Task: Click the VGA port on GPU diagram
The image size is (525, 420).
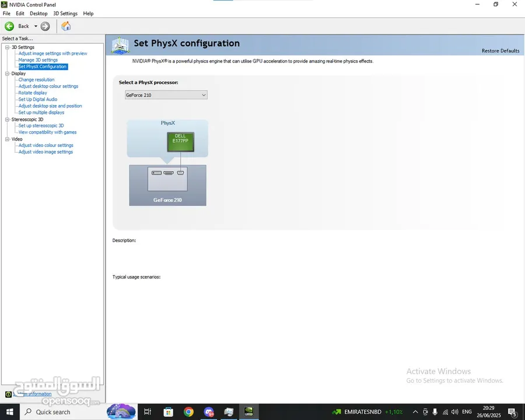Action: (180, 173)
